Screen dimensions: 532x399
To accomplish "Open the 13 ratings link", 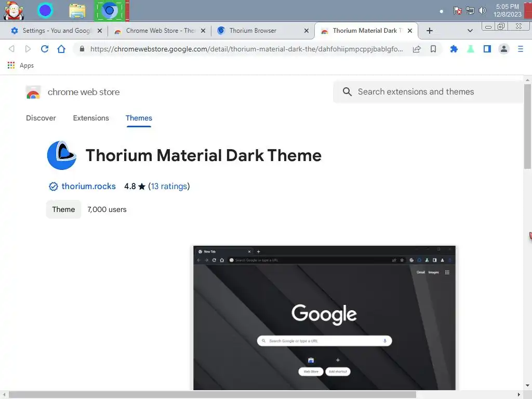I will (169, 187).
